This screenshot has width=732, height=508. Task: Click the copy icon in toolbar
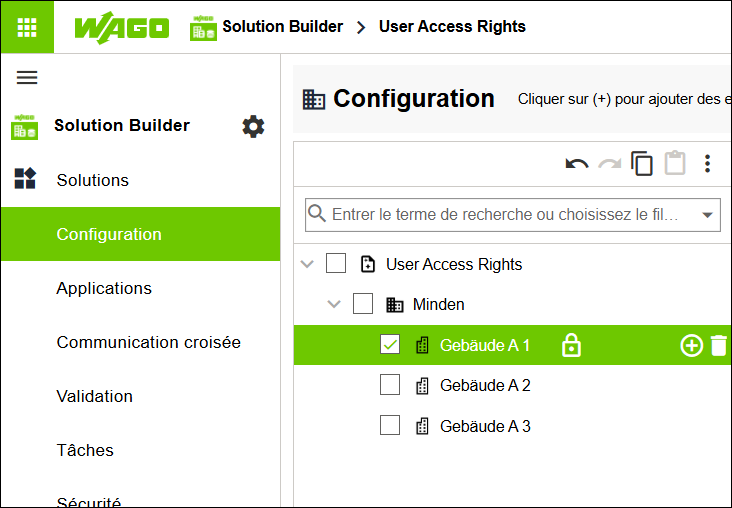coord(642,163)
